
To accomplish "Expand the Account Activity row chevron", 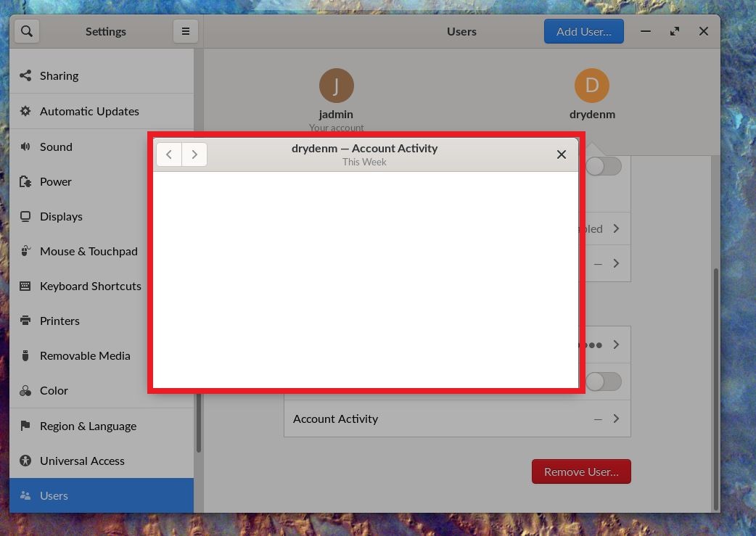I will point(616,419).
